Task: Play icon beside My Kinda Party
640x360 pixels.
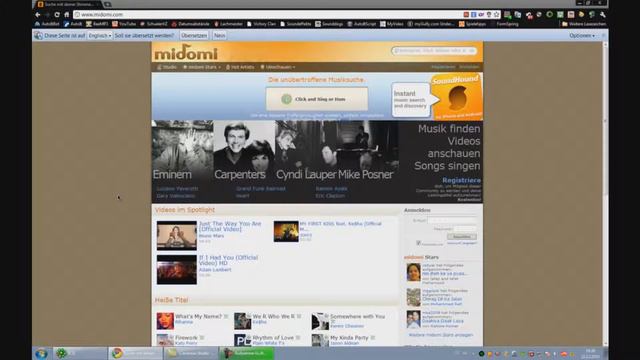Action: [372, 338]
